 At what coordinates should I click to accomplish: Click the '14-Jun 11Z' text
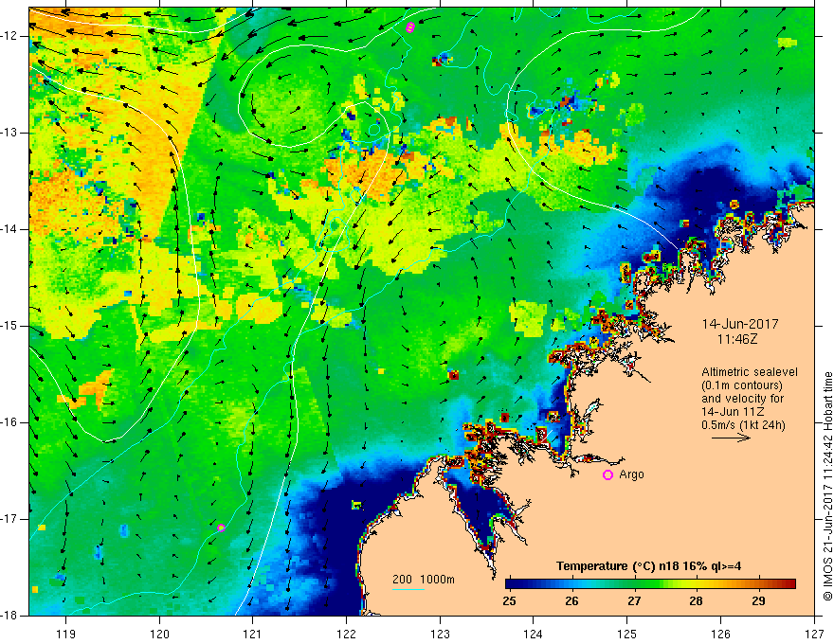735,412
